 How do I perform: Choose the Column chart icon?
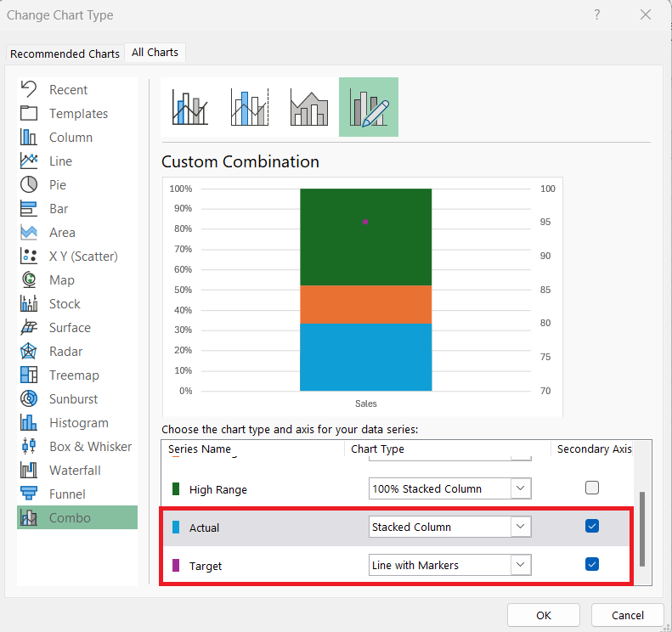[29, 137]
